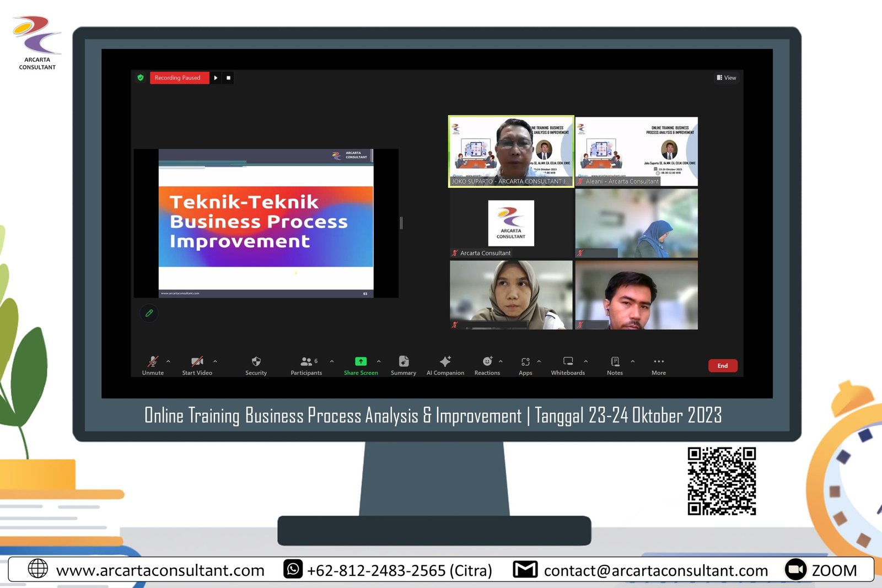Launch AI Companion
The height and width of the screenshot is (588, 882).
(445, 362)
